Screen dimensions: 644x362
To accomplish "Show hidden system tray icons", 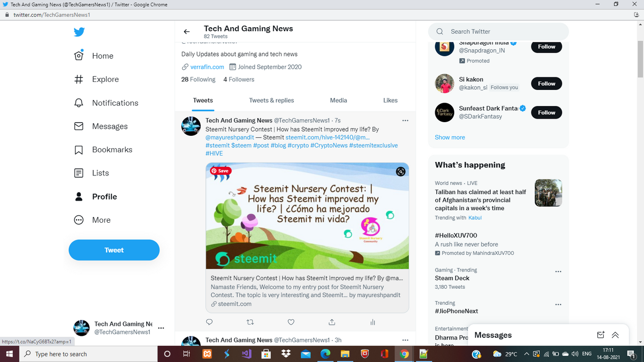I will [x=526, y=354].
